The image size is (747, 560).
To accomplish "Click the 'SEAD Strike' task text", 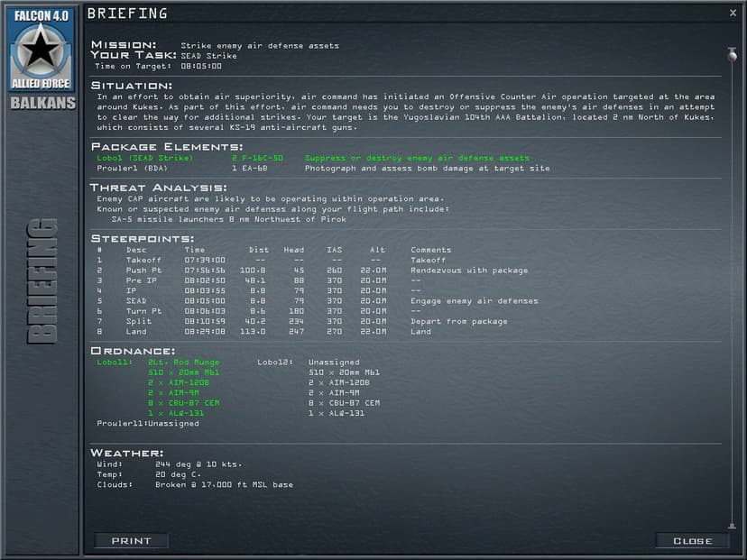I will pyautogui.click(x=208, y=56).
